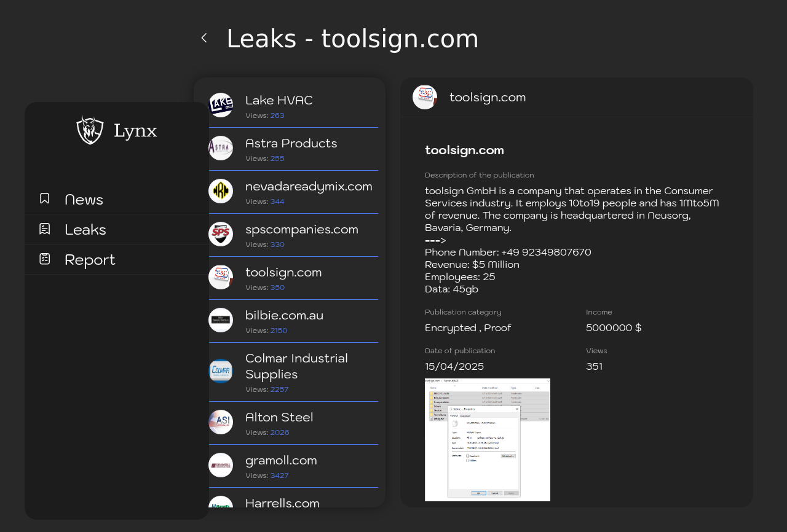Click the '351' views value

coord(594,366)
